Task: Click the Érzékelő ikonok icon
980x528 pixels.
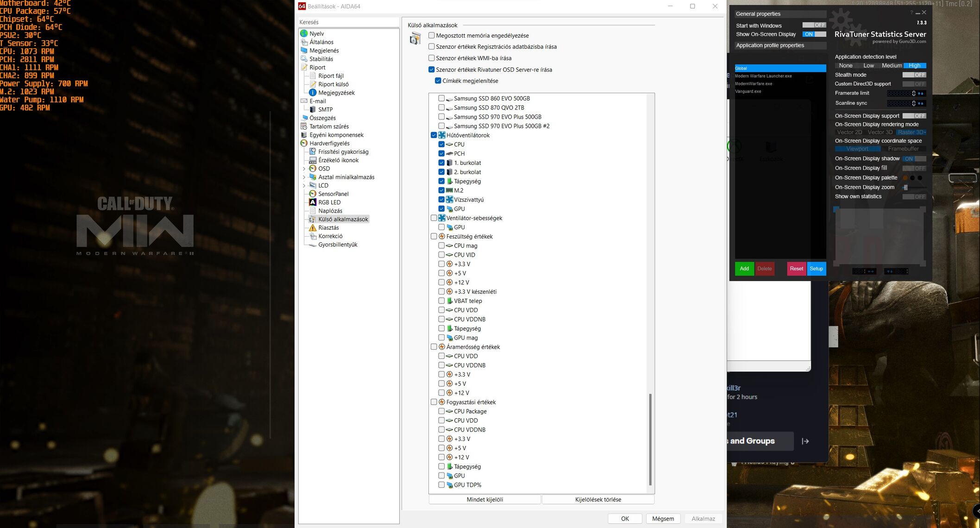Action: [313, 160]
